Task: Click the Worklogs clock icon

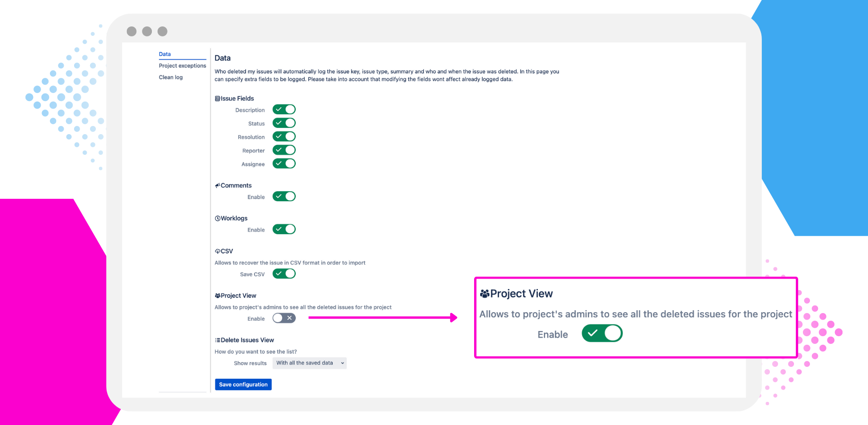Action: 217,219
